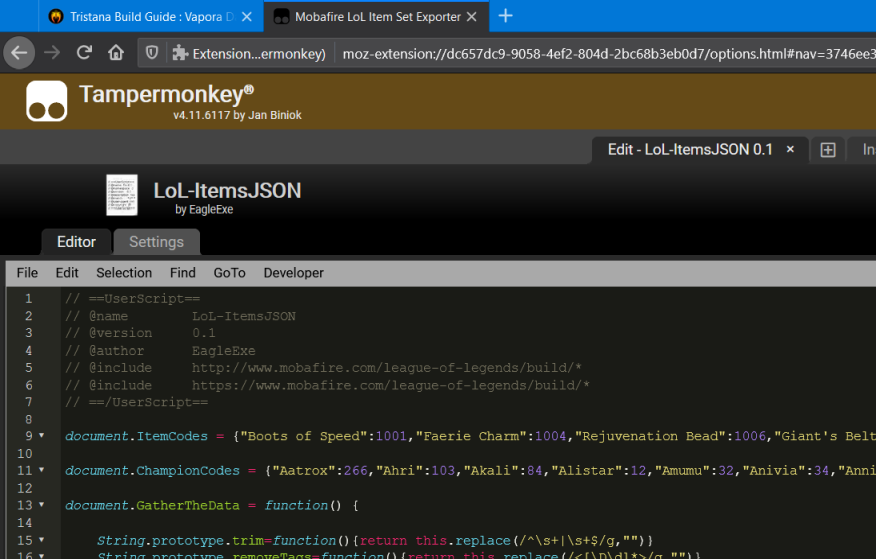Click the '// ==/UserScript==' code line
Screen dimensions: 876x559
click(x=136, y=402)
